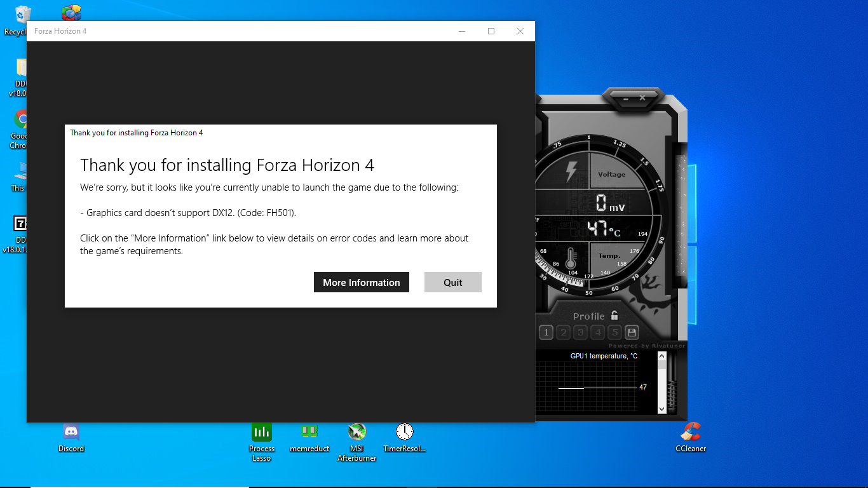Quit the Forza Horizon 4 dialog
The width and height of the screenshot is (868, 488).
[x=453, y=282]
